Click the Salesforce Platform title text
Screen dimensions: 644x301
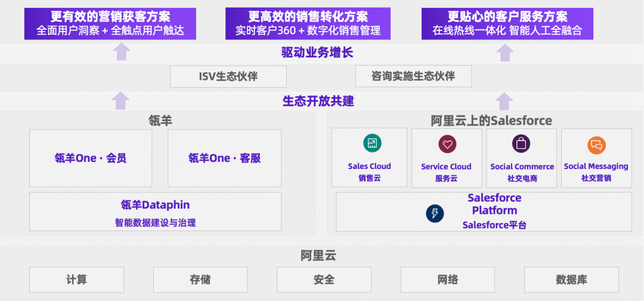tap(494, 204)
